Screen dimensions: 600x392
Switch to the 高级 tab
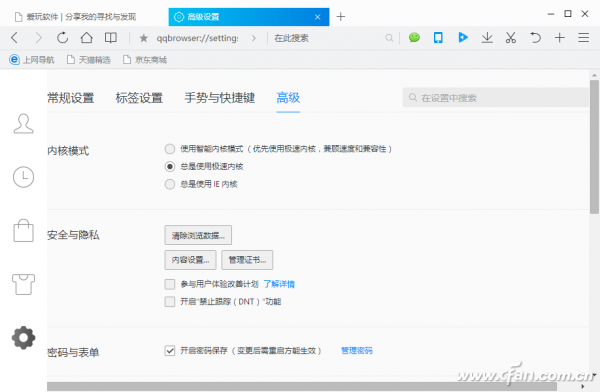(288, 98)
